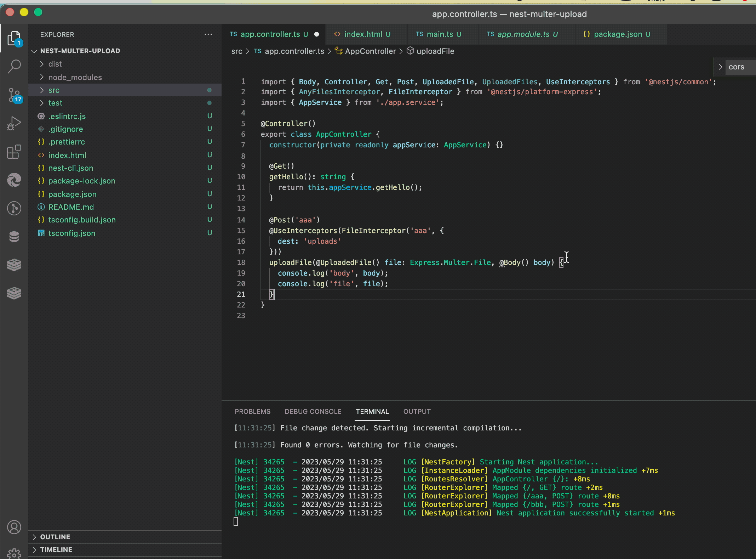This screenshot has height=559, width=756.
Task: Open the Search view in activity bar
Action: [x=14, y=66]
